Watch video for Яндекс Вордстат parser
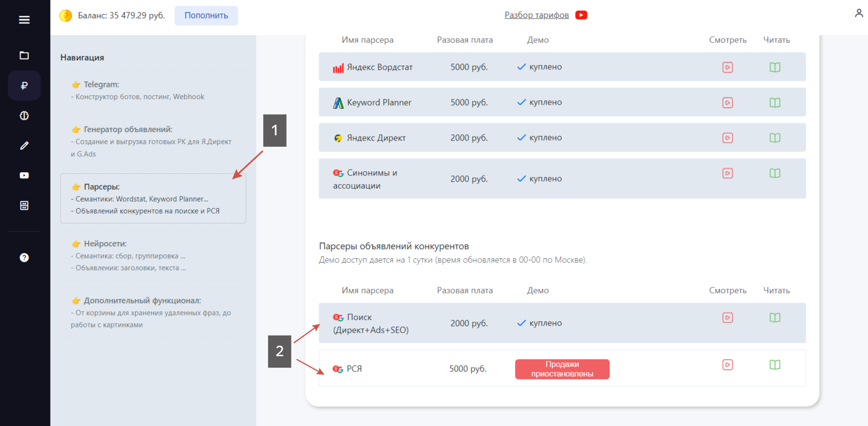Screen dimensions: 868x426 (x=728, y=67)
